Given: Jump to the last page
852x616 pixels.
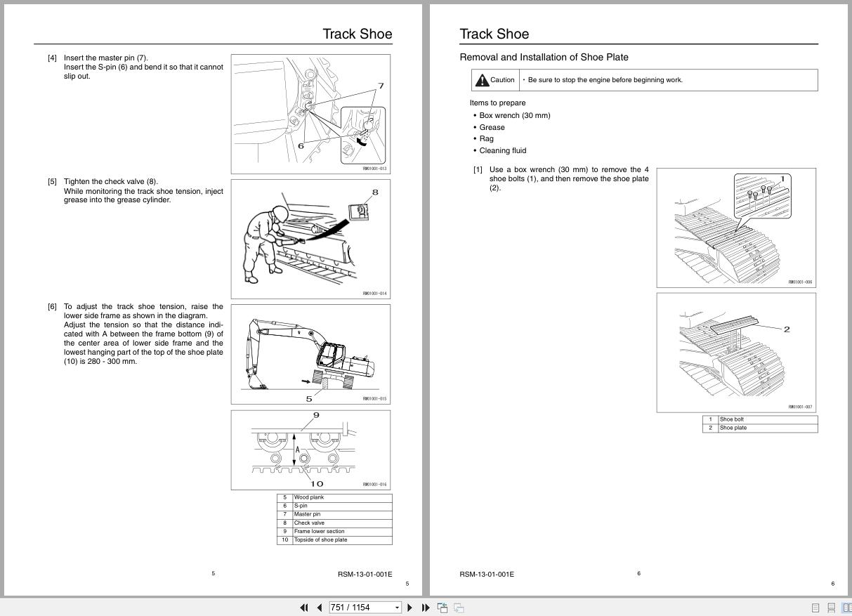Looking at the screenshot, I should (x=426, y=608).
